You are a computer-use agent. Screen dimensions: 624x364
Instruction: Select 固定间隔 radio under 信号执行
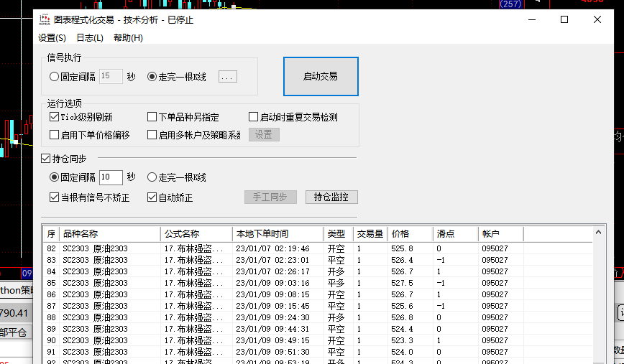pyautogui.click(x=54, y=76)
